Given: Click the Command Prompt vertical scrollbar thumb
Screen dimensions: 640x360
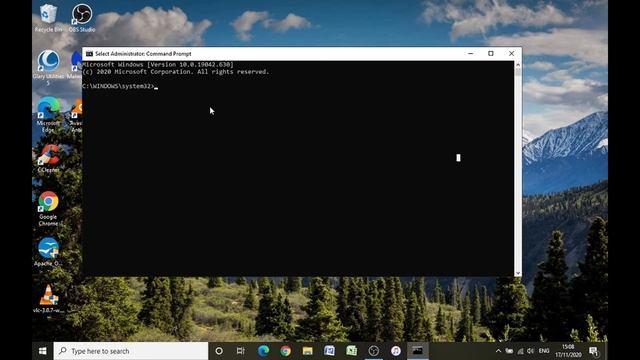Looking at the screenshot, I should (x=518, y=72).
